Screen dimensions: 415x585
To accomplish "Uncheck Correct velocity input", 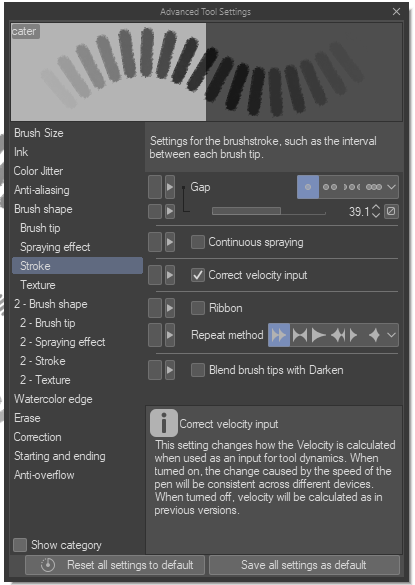I will [x=198, y=275].
